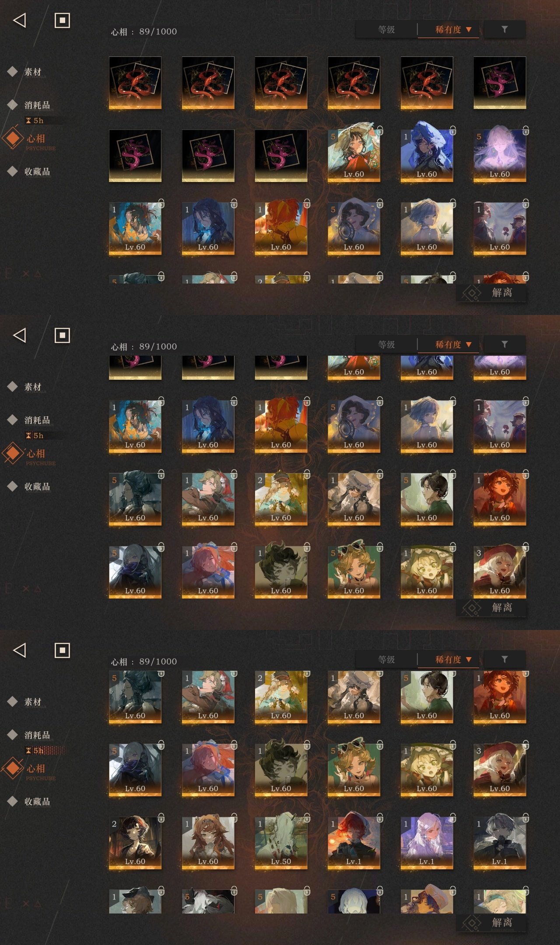Select 等级 sort option on red-serpent items screen

pyautogui.click(x=386, y=30)
